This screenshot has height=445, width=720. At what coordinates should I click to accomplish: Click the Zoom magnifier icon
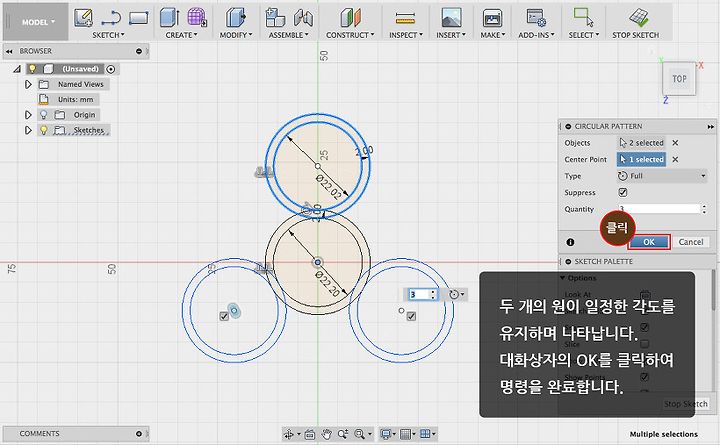point(343,434)
